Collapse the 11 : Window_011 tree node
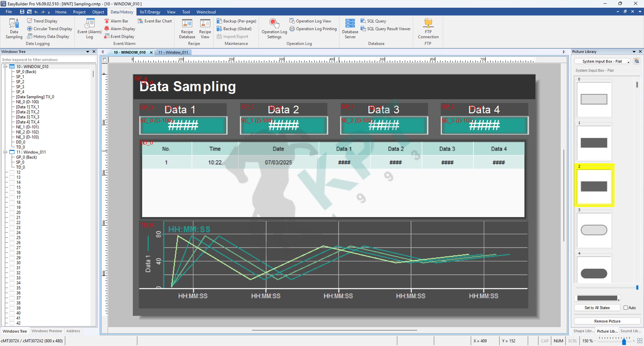The image size is (644, 346). (x=5, y=152)
